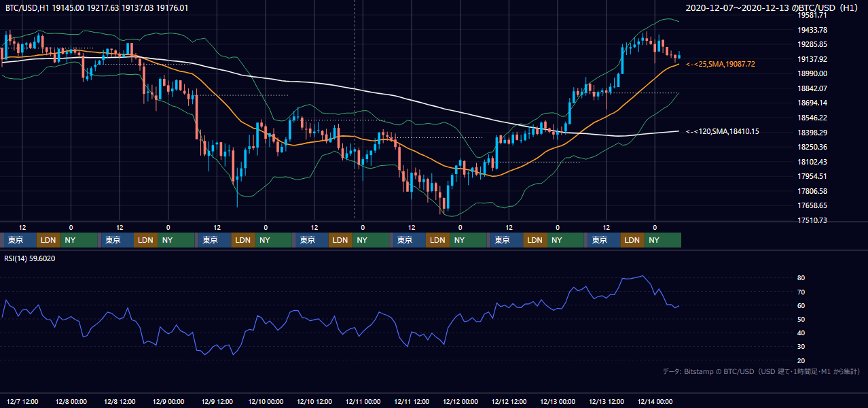Click the RSI 50 midline axis label
Screen dimensions: 868x408
[801, 319]
